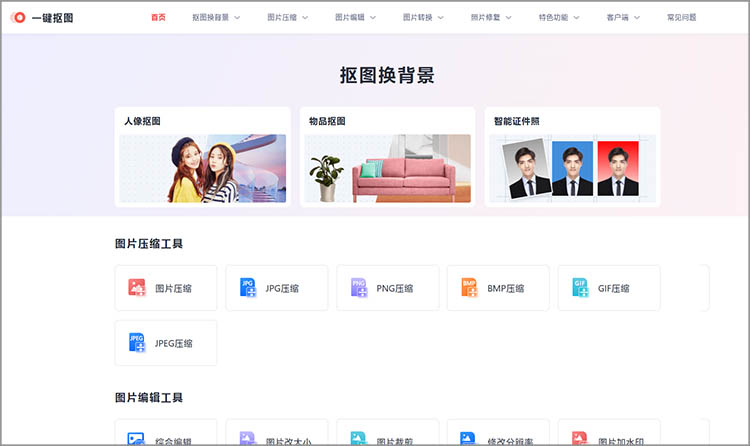Click the blue 修改分辨率 icon
Viewport: 750px width, 446px height.
click(468, 438)
